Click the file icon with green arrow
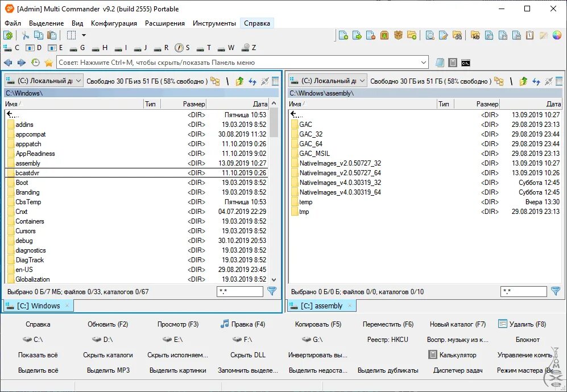 357,35
